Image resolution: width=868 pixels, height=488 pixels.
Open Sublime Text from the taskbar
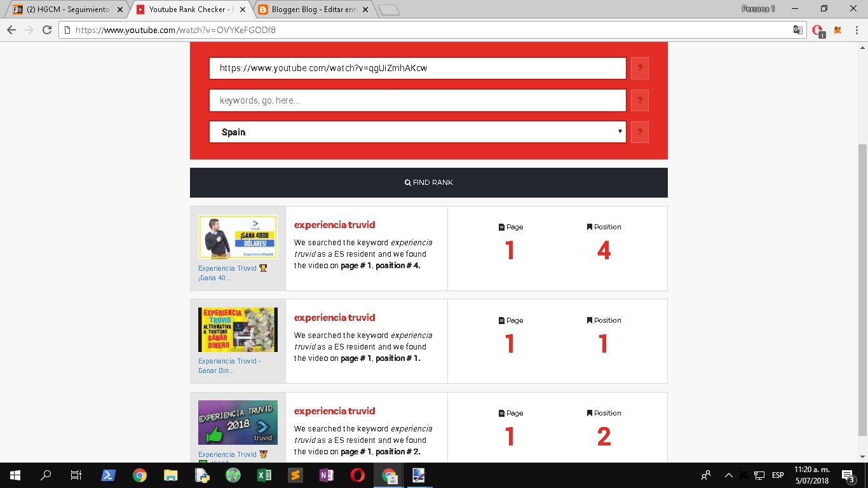coord(295,475)
